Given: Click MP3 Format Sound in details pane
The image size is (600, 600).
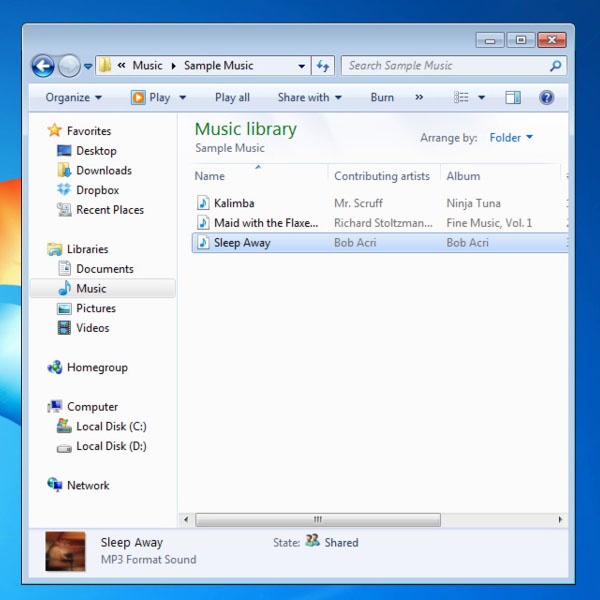Looking at the screenshot, I should pyautogui.click(x=148, y=560).
